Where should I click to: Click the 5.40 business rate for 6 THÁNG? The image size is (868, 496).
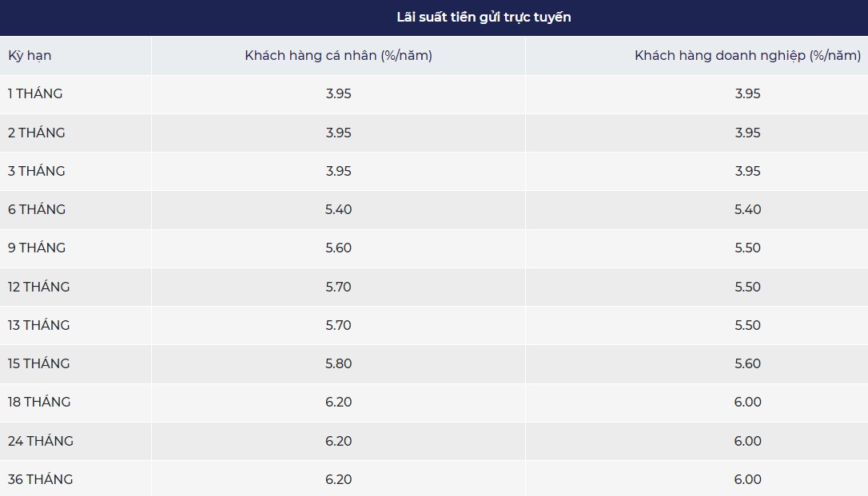[x=747, y=209]
